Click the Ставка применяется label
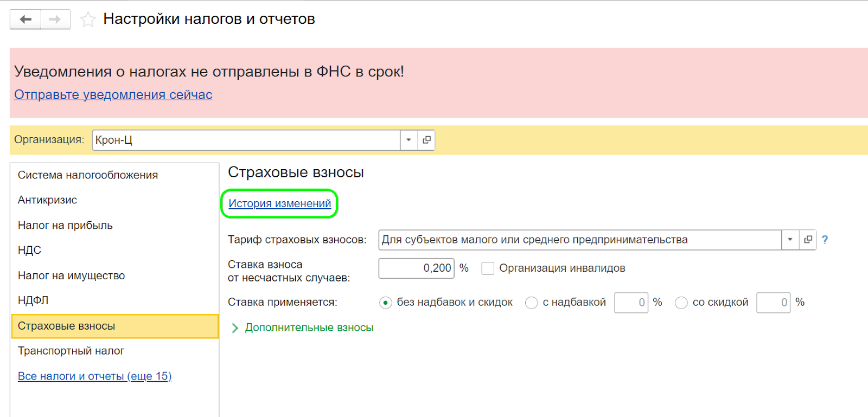The height and width of the screenshot is (417, 868). pos(283,303)
